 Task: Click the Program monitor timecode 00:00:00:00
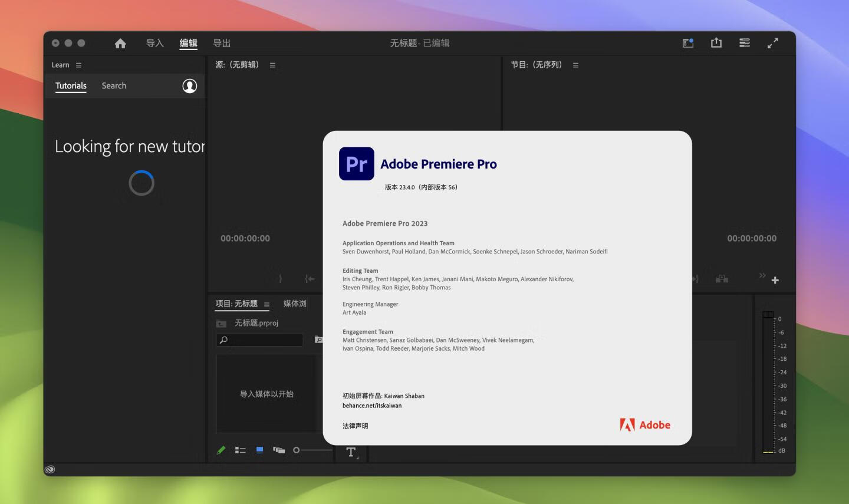click(x=752, y=239)
